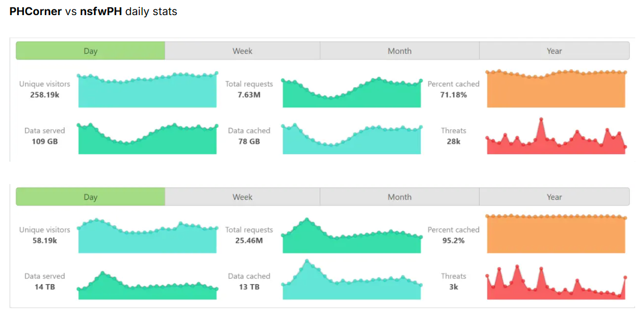
Task: Click the 28k threats value
Action: click(x=453, y=142)
